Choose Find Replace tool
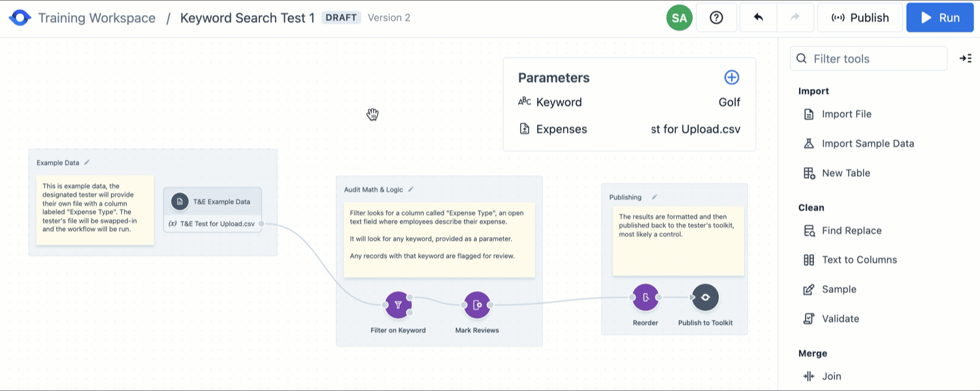 [851, 230]
